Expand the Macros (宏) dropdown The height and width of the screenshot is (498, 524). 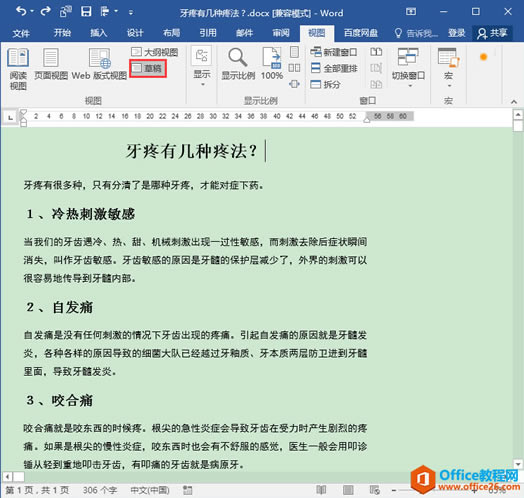[x=448, y=67]
